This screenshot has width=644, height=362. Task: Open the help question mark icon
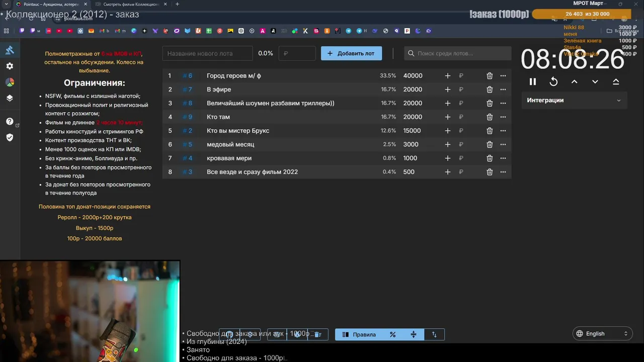(10, 121)
